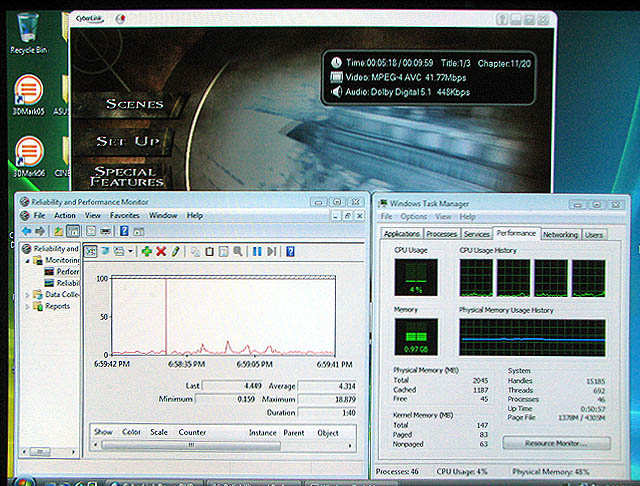This screenshot has height=486, width=640.
Task: Click the Counter column header
Action: (192, 432)
